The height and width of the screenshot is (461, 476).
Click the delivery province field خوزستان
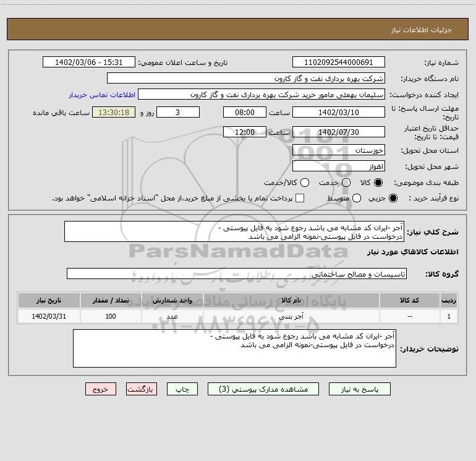[339, 150]
